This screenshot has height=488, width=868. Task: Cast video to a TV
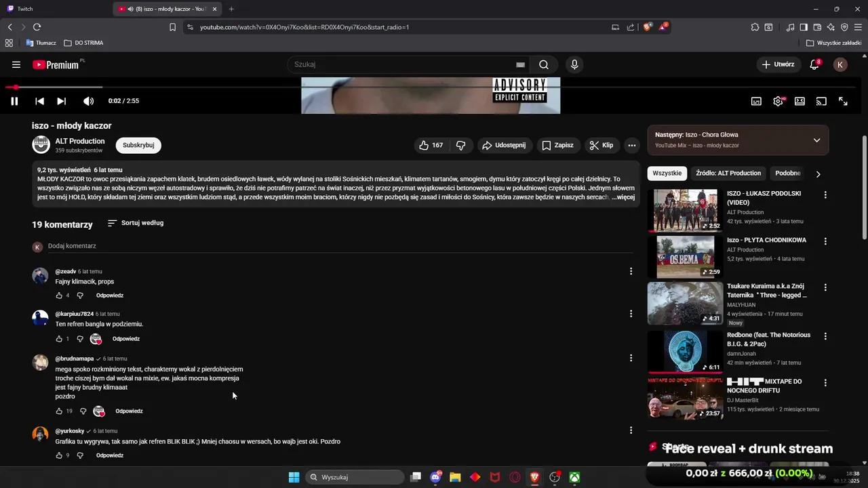click(x=821, y=101)
